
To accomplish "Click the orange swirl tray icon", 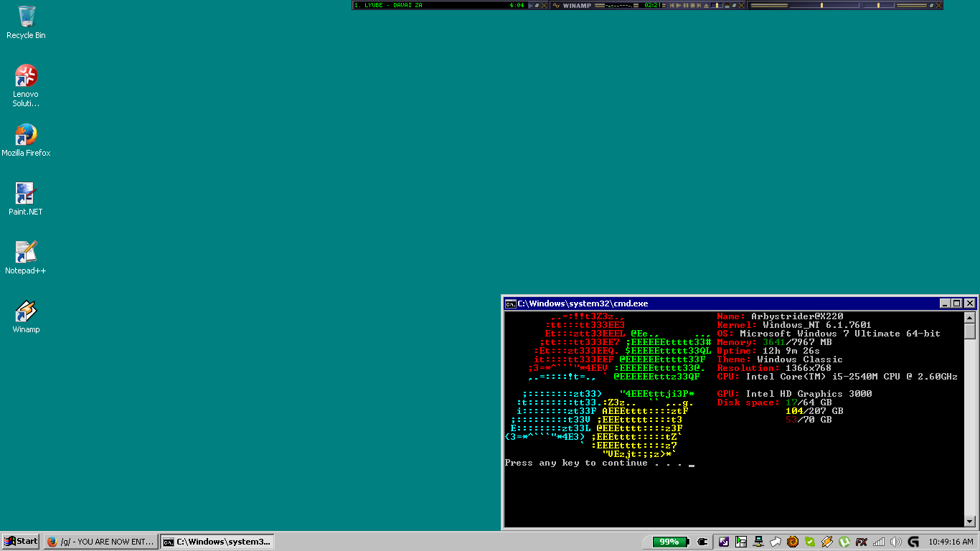I will point(793,542).
